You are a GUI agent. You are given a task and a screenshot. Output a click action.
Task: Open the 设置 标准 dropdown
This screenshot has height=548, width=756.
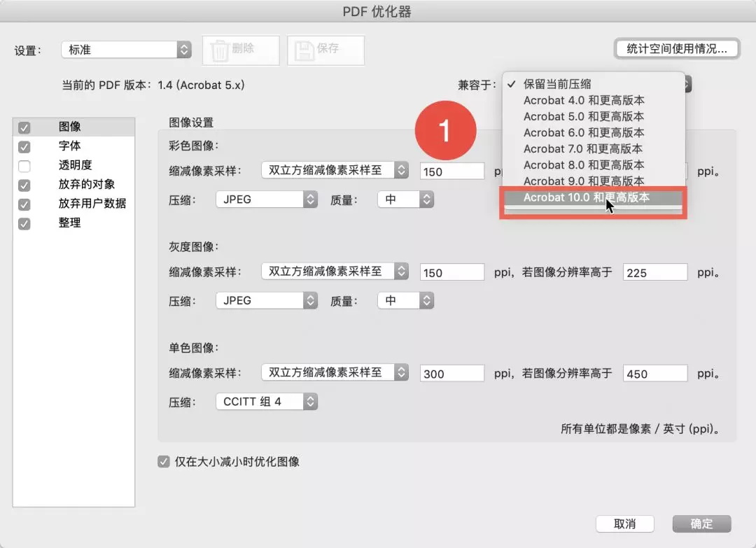coord(126,50)
